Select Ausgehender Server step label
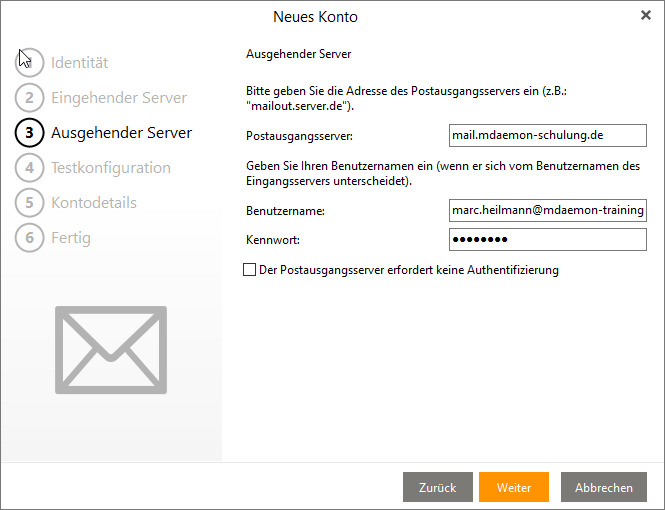The image size is (665, 510). [x=121, y=133]
